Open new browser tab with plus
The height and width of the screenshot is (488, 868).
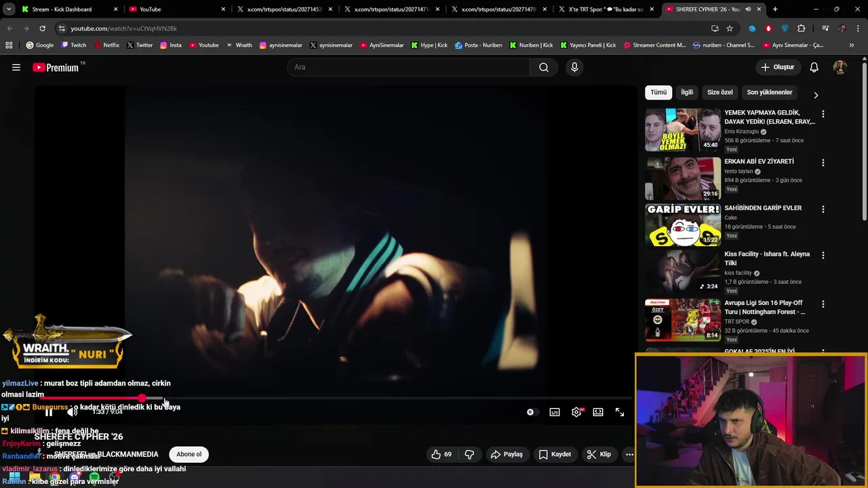tap(775, 9)
